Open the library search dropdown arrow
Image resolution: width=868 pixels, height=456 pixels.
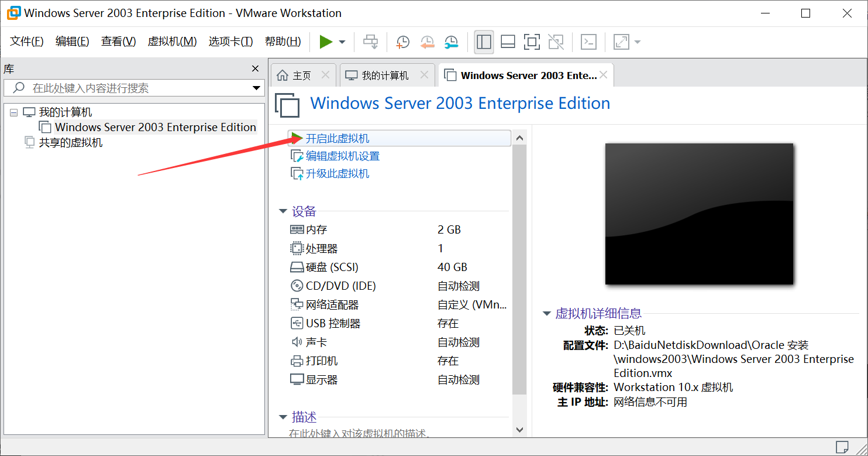(256, 88)
